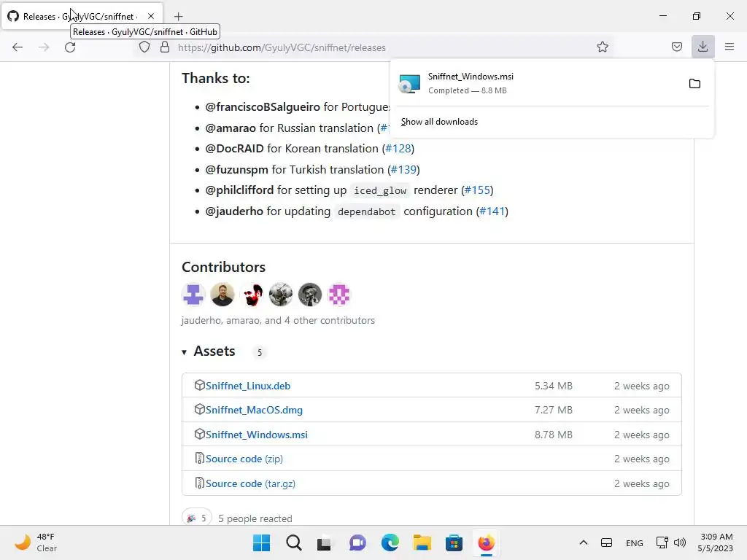747x560 pixels.
Task: Launch Microsoft Edge from taskbar
Action: point(390,542)
